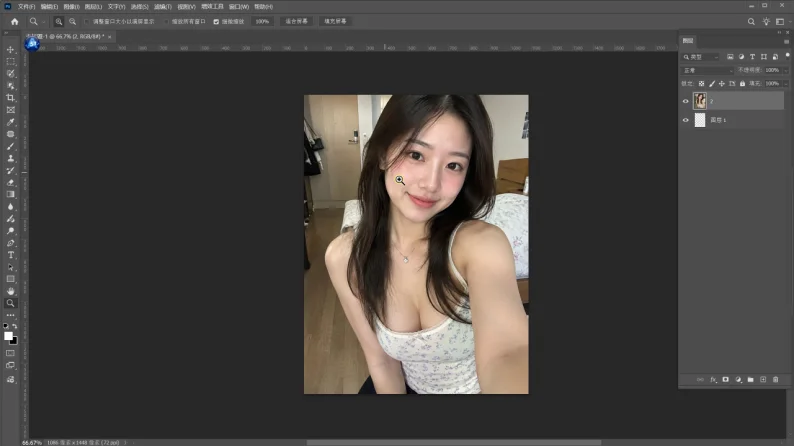Select the Pen tool
The height and width of the screenshot is (447, 794).
coord(11,243)
